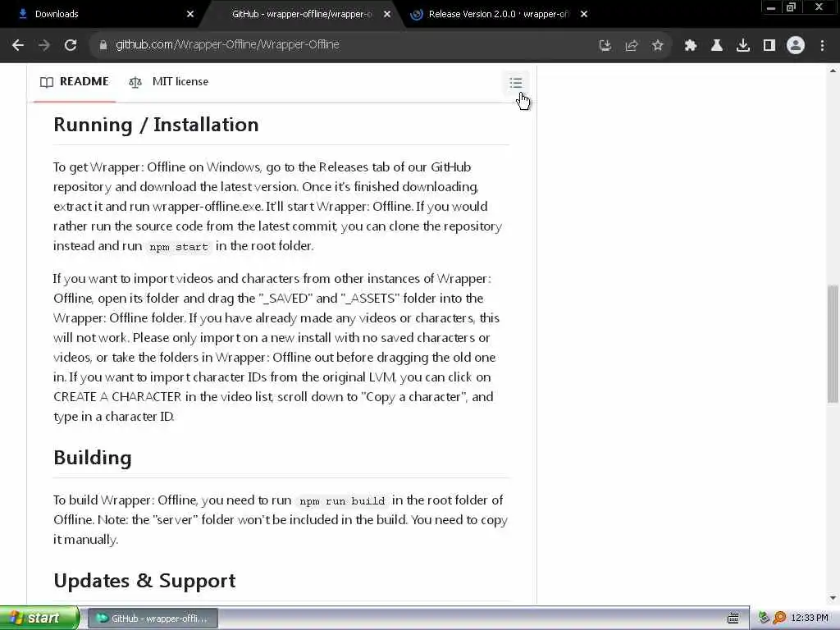The image size is (840, 630).
Task: Click the install app icon in address bar
Action: [x=605, y=46]
